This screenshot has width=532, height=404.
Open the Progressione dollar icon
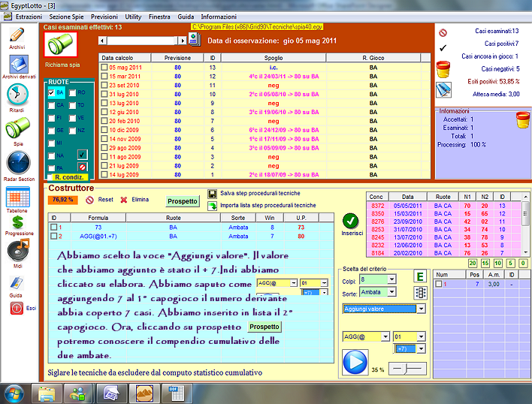click(x=17, y=222)
